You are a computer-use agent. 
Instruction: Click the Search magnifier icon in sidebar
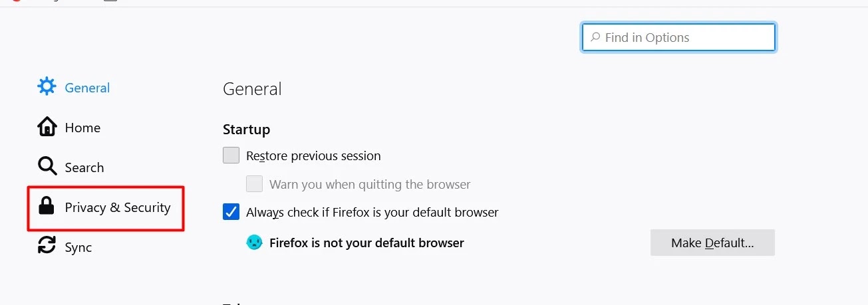click(x=47, y=167)
